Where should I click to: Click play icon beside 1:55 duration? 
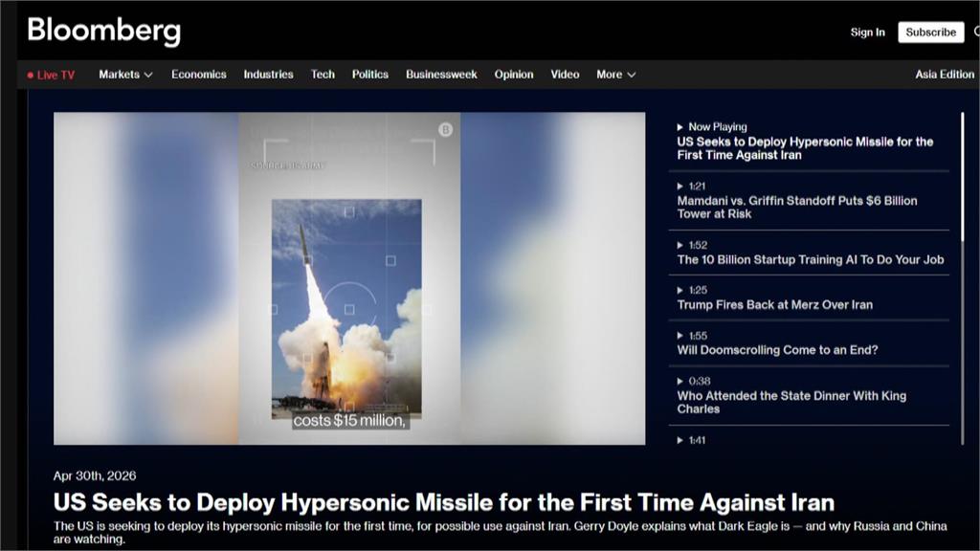point(680,336)
